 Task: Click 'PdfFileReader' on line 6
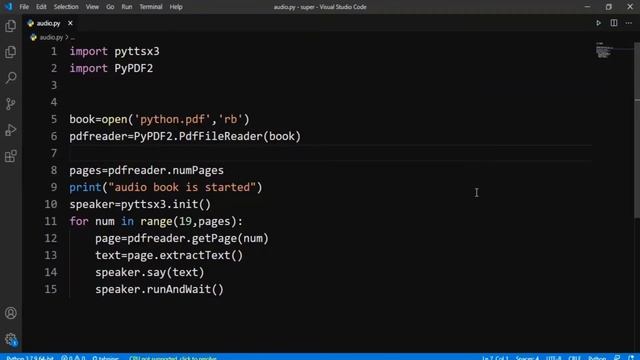point(220,136)
